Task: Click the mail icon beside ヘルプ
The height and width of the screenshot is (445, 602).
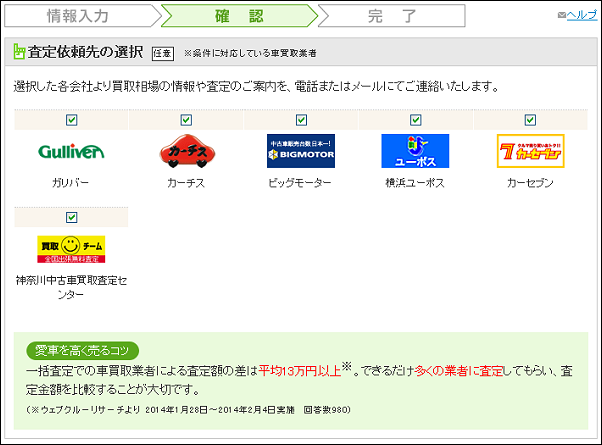Action: click(561, 15)
